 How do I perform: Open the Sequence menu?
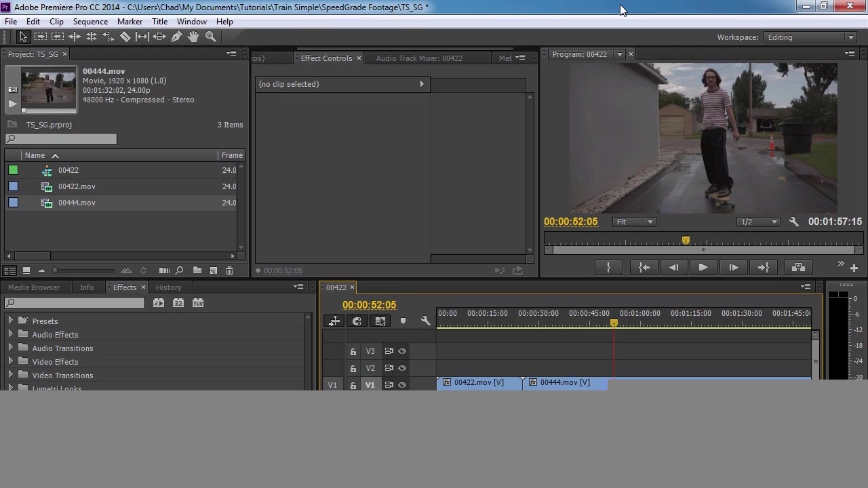90,22
